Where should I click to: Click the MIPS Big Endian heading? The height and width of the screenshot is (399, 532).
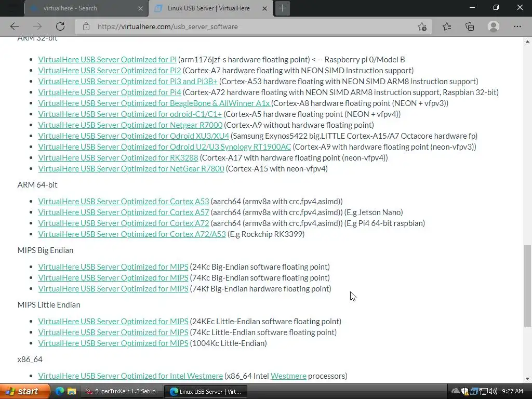coord(46,250)
